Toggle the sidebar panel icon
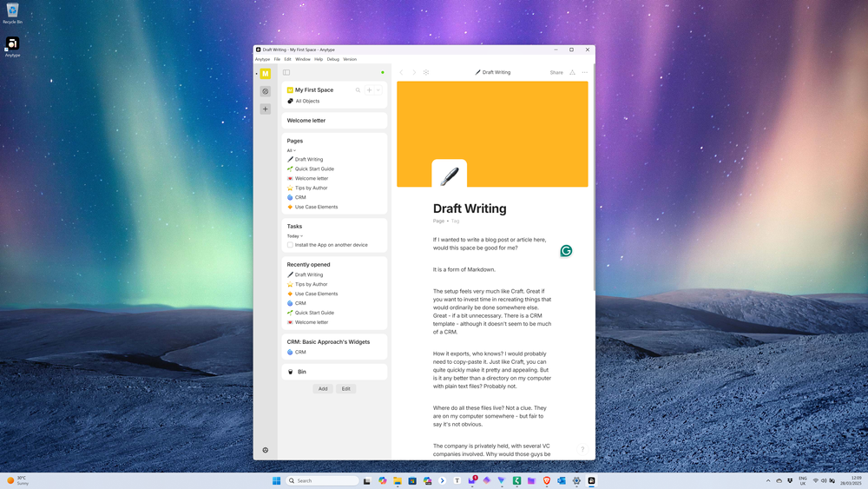Image resolution: width=868 pixels, height=489 pixels. tap(286, 73)
